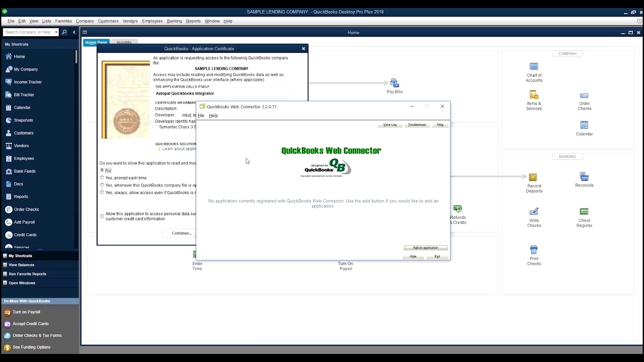The width and height of the screenshot is (644, 362).
Task: Open Refunds & Credits icon
Action: point(457,209)
